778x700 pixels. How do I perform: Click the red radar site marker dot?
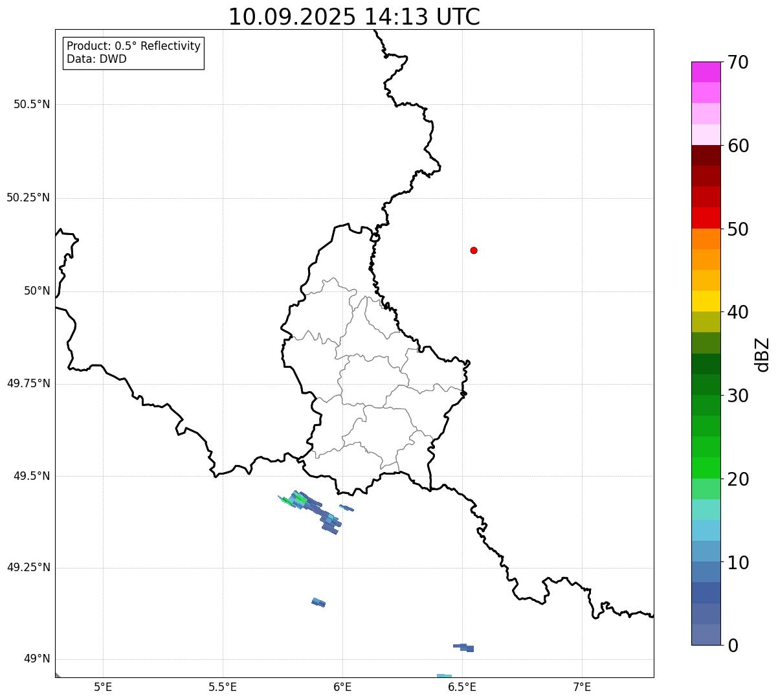pos(474,250)
